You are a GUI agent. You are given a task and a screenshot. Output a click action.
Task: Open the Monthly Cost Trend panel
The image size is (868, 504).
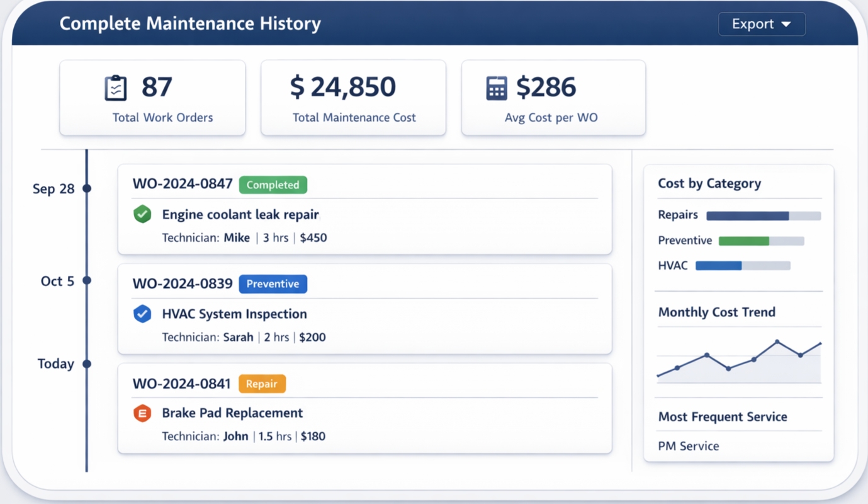[717, 312]
